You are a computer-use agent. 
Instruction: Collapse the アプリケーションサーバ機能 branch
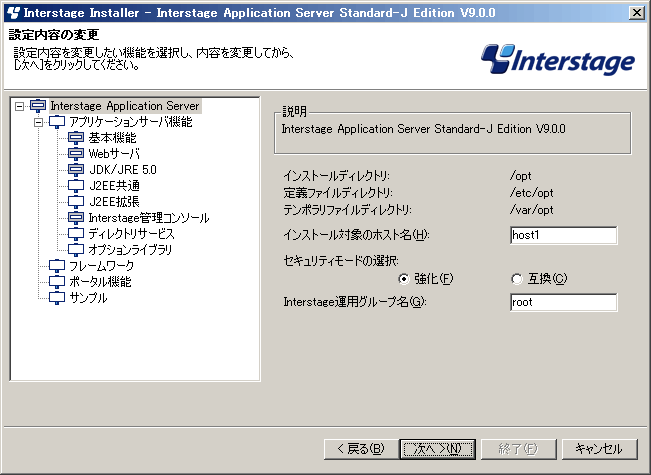pyautogui.click(x=38, y=122)
